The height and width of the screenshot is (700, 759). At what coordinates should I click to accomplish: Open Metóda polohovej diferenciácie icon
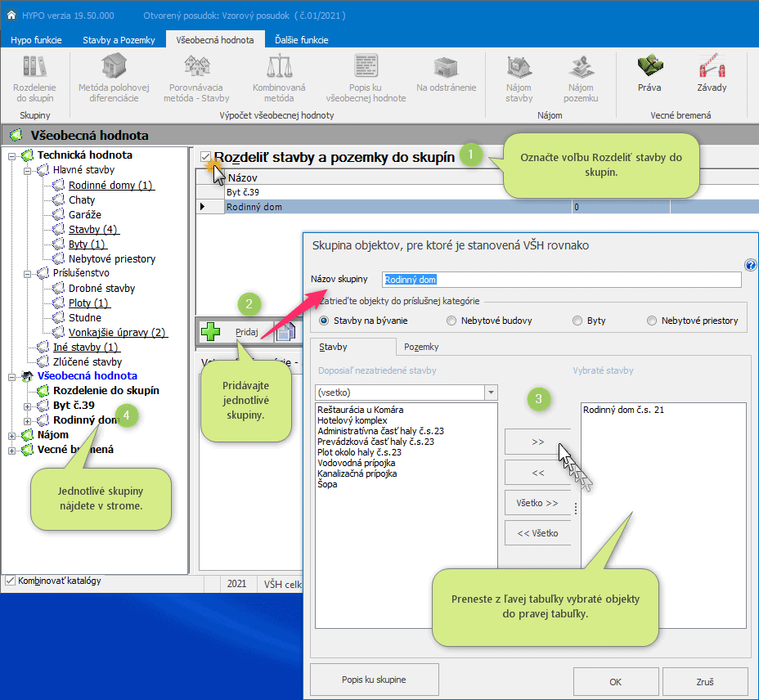coord(115,67)
